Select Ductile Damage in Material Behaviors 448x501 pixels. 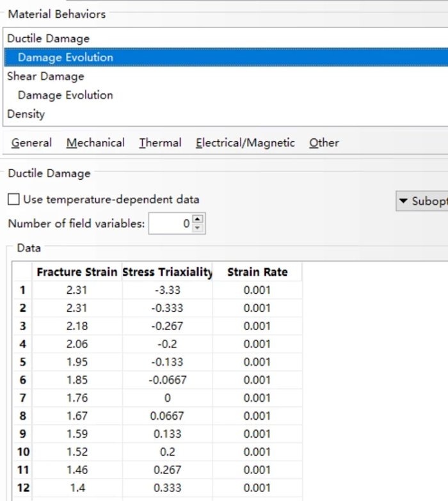point(226,38)
